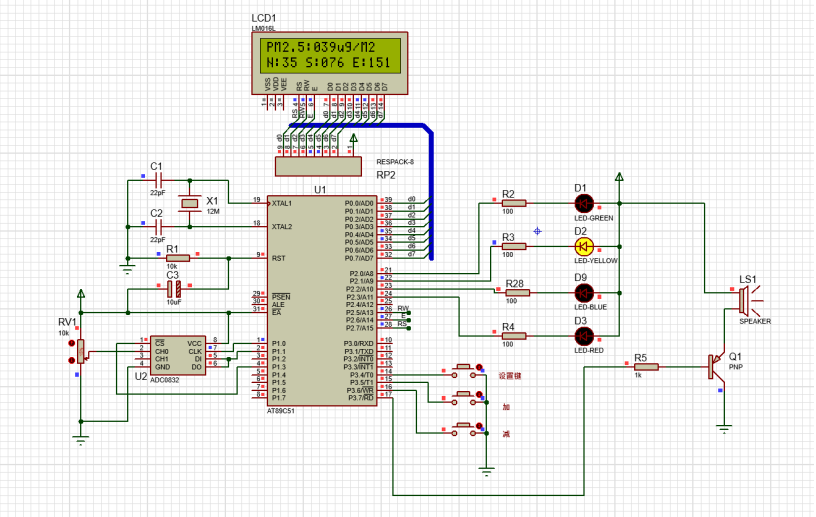
Task: Toggle the 减 push-button latch dot
Action: pos(479,426)
